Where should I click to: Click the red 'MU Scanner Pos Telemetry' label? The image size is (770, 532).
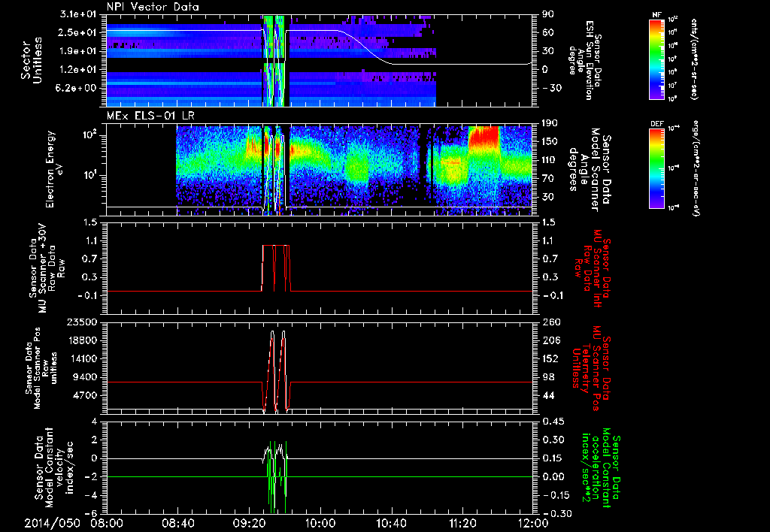591,368
